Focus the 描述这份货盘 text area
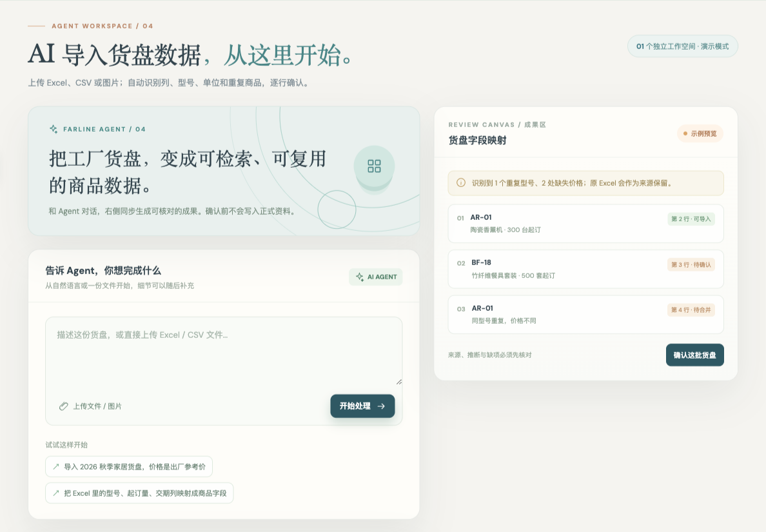Viewport: 766px width, 532px height. point(224,351)
